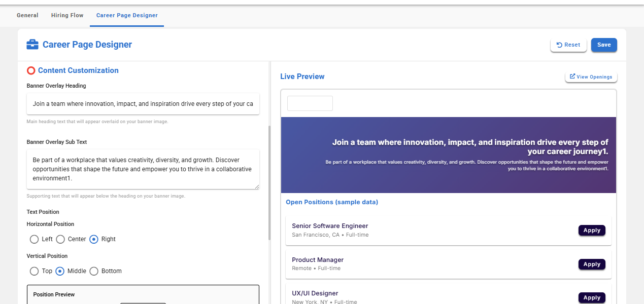Click the external link icon in View Openings
Image resolution: width=644 pixels, height=304 pixels.
pos(572,77)
